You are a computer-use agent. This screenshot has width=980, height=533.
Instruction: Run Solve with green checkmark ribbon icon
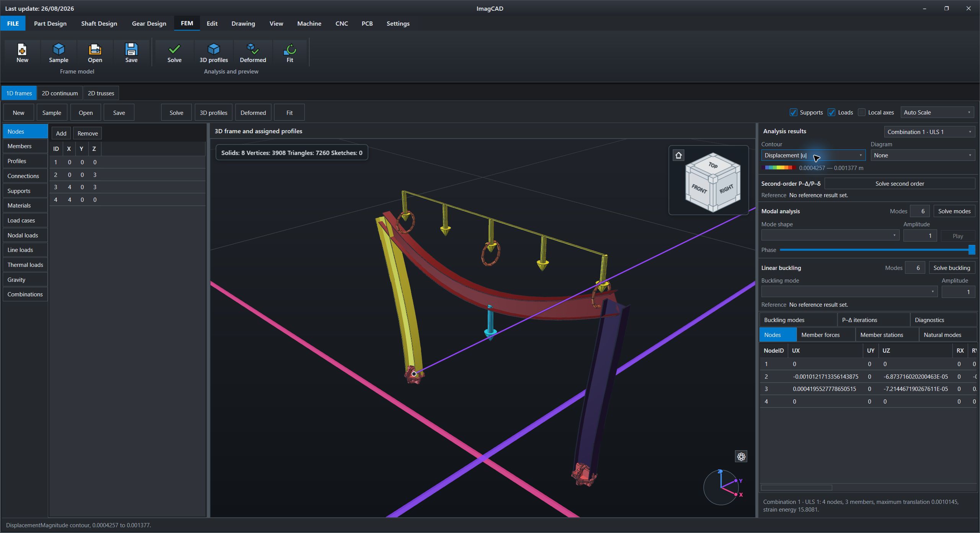click(x=175, y=53)
